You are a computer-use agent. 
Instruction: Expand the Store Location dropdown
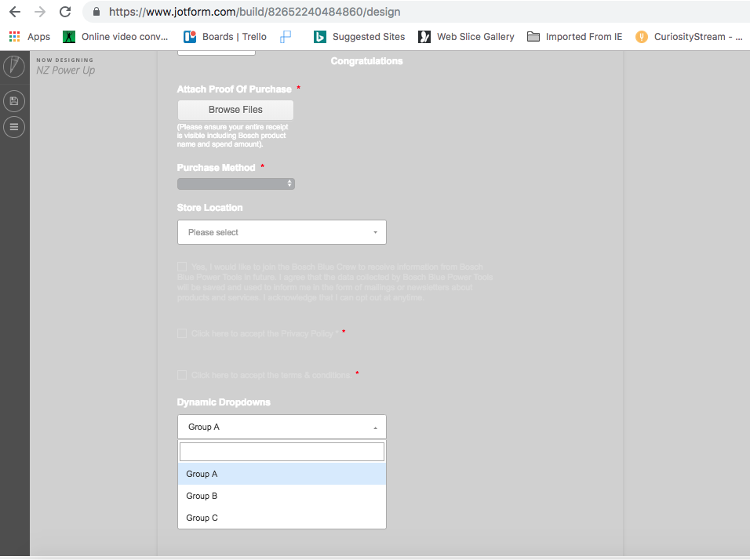[x=281, y=232]
